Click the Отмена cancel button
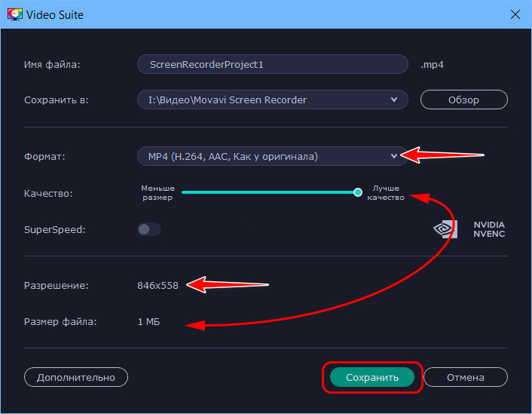The height and width of the screenshot is (414, 532). click(466, 377)
